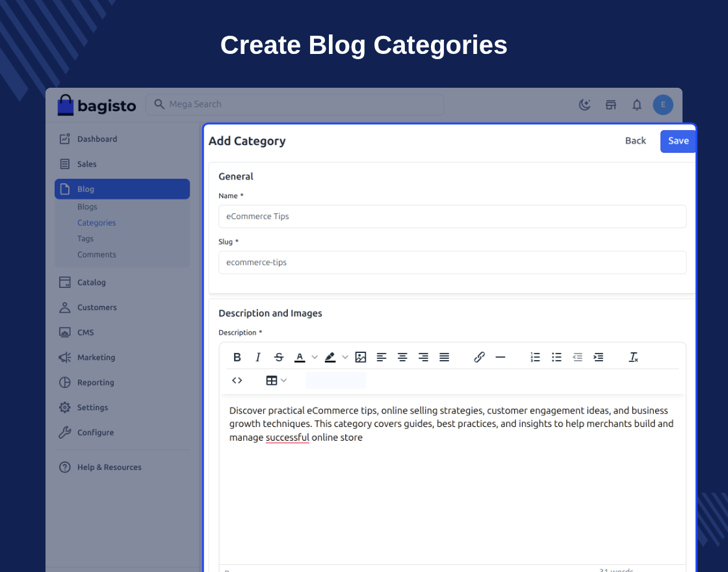Screen dimensions: 728x572
Task: Save the new category
Action: (678, 141)
